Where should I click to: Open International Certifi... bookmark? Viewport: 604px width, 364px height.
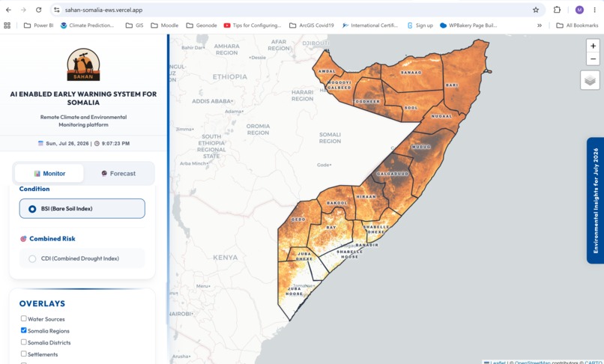click(x=369, y=25)
